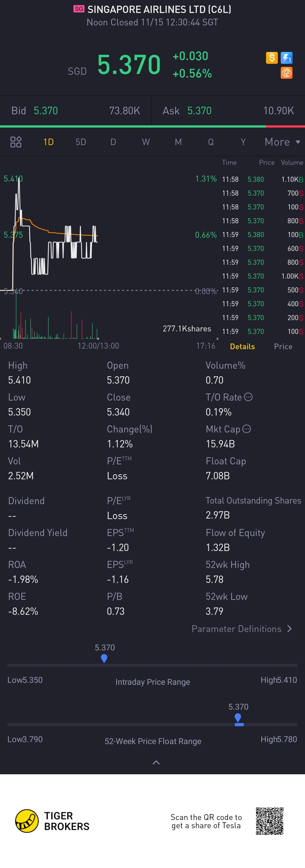Select the 11:59 trade with 600 volume

point(263,248)
